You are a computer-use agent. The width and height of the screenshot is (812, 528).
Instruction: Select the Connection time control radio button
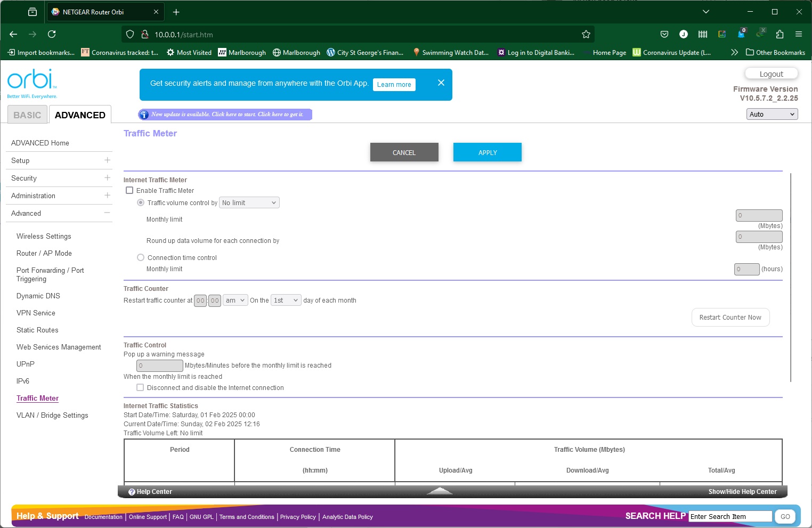point(141,257)
